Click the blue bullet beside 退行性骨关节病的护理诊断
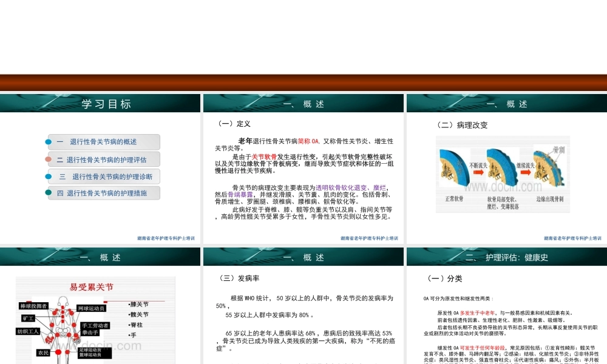Viewport: 607px width, 364px height. click(x=49, y=177)
